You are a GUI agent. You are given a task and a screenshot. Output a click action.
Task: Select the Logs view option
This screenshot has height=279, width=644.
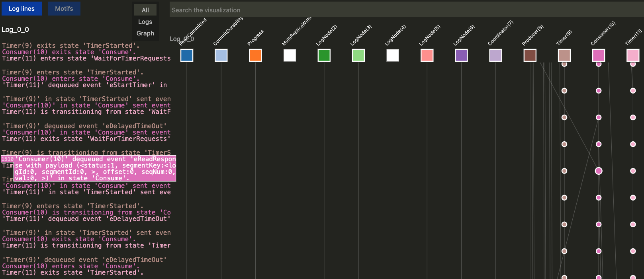145,22
